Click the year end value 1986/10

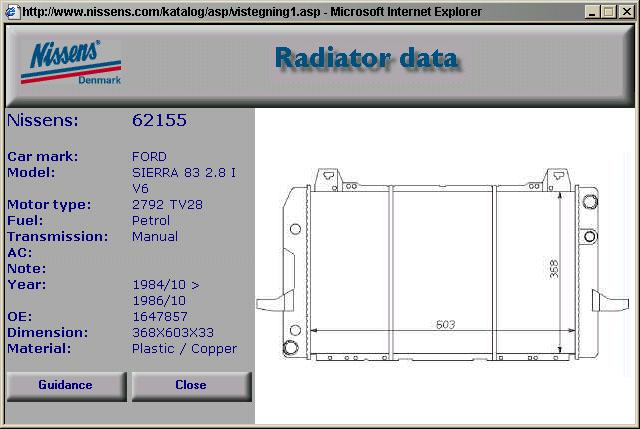159,301
